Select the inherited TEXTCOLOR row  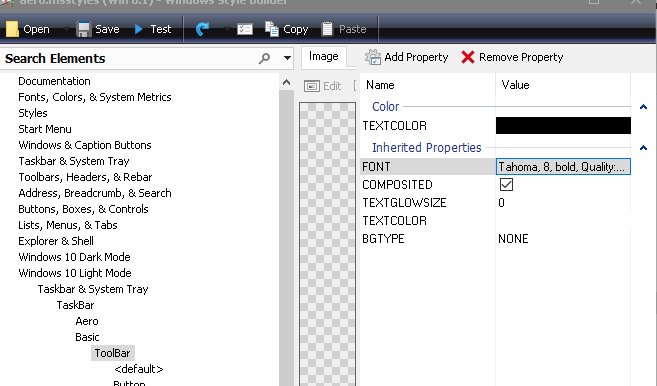(495, 221)
